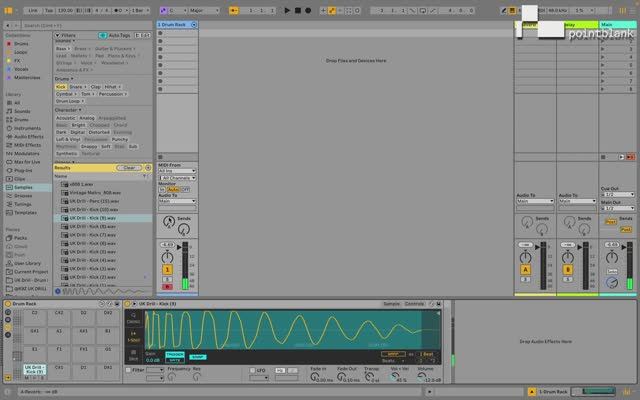Image resolution: width=640 pixels, height=400 pixels.
Task: Select the Main track header
Action: (617, 25)
